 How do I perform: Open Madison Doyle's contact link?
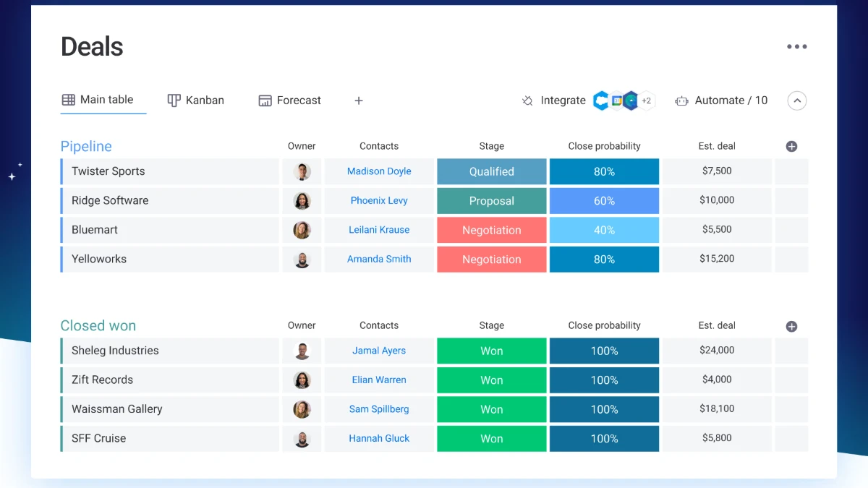pyautogui.click(x=379, y=171)
